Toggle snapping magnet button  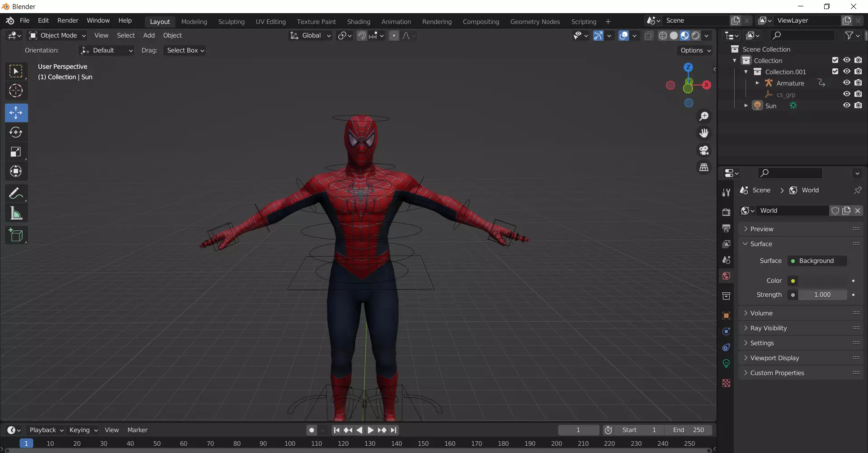point(362,35)
